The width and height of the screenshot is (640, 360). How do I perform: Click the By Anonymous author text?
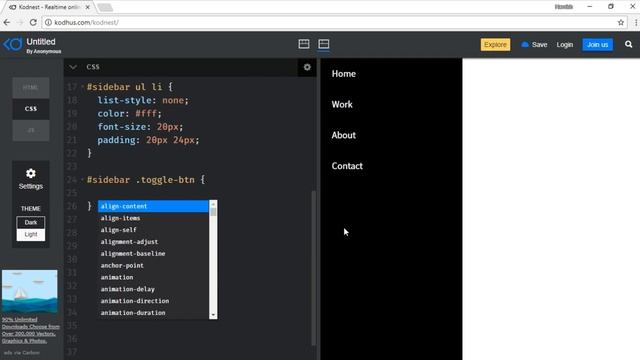(x=44, y=51)
